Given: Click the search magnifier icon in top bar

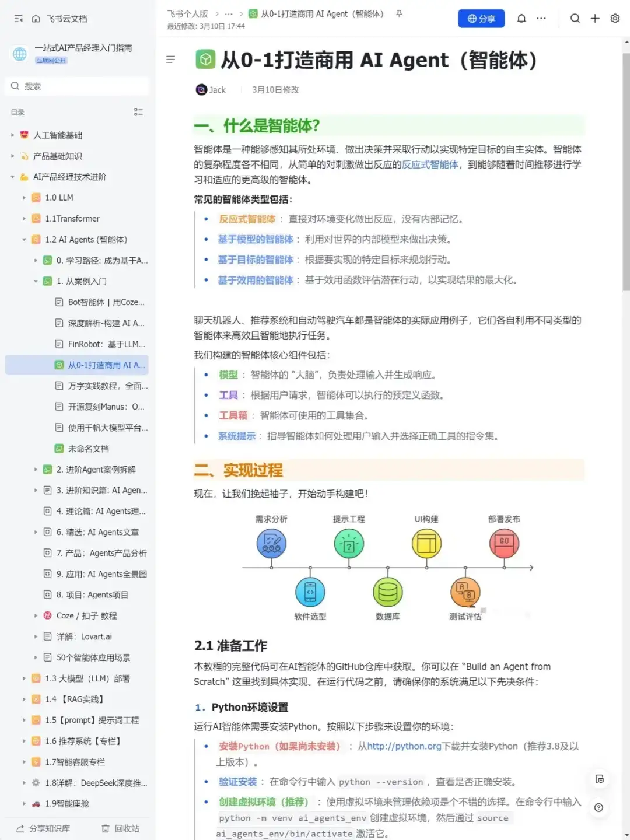Looking at the screenshot, I should point(575,18).
